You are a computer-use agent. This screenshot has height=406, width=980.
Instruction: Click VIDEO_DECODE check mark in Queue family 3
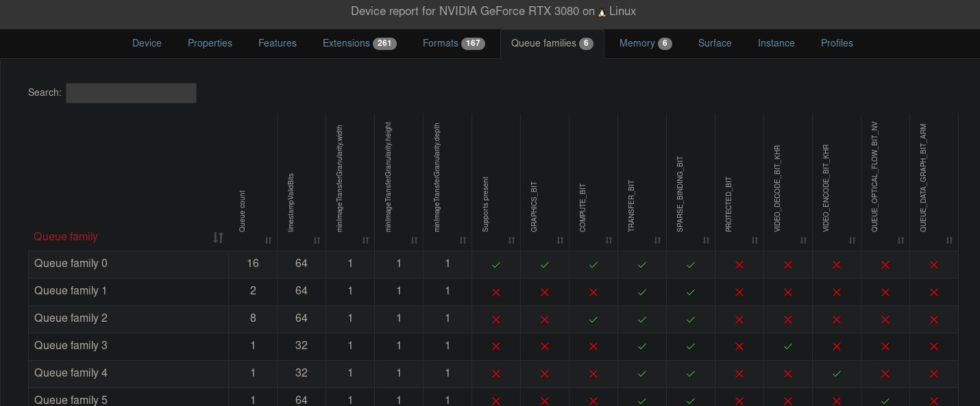788,346
